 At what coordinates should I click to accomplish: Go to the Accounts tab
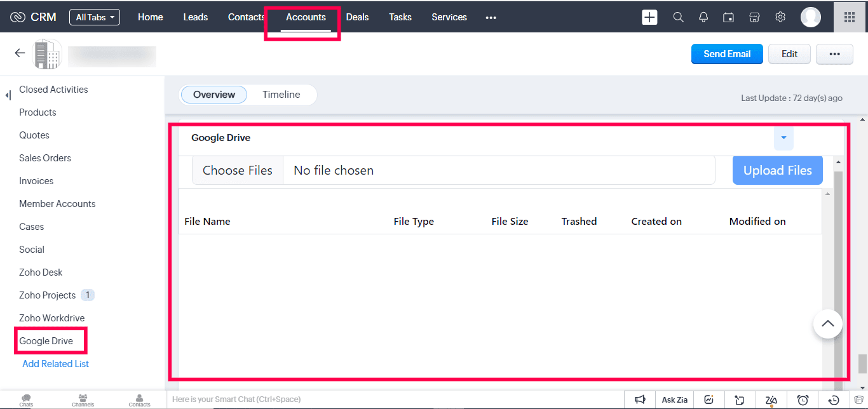tap(306, 17)
